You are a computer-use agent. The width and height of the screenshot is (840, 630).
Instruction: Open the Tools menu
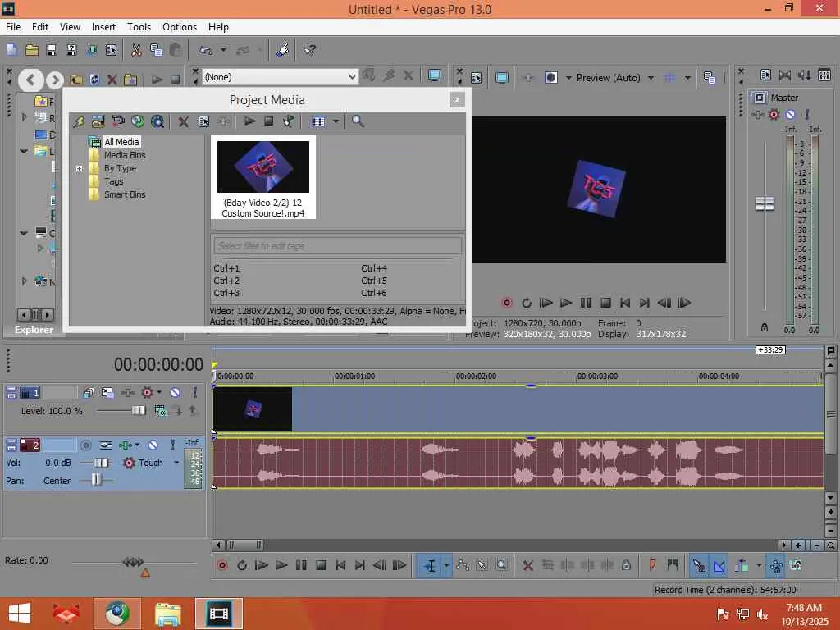139,27
